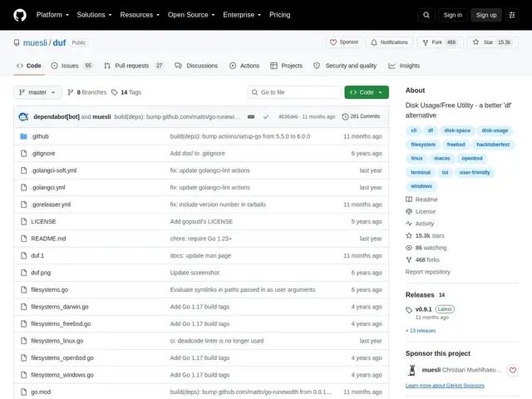Screen dimensions: 532x399
Task: Open the Open Source dropdown menu
Action: (191, 15)
